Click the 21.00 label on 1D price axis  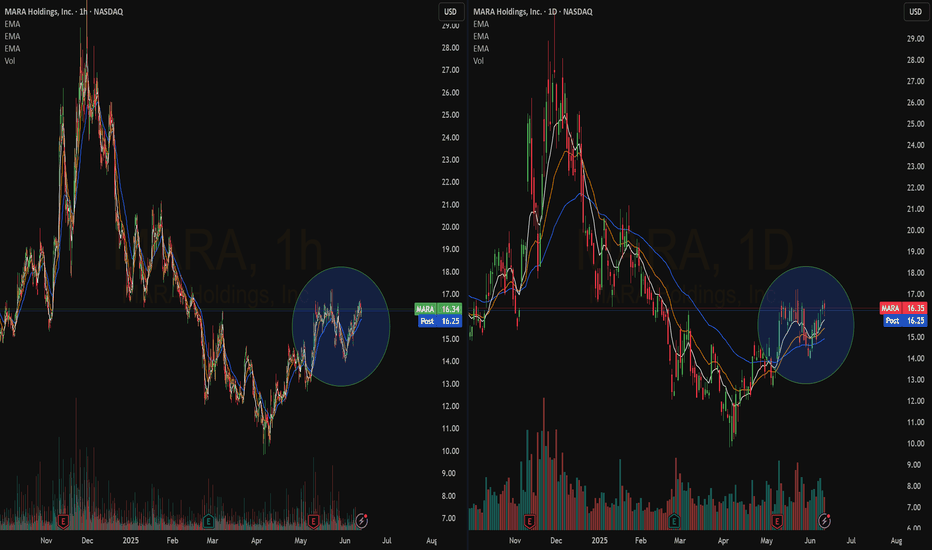(915, 209)
